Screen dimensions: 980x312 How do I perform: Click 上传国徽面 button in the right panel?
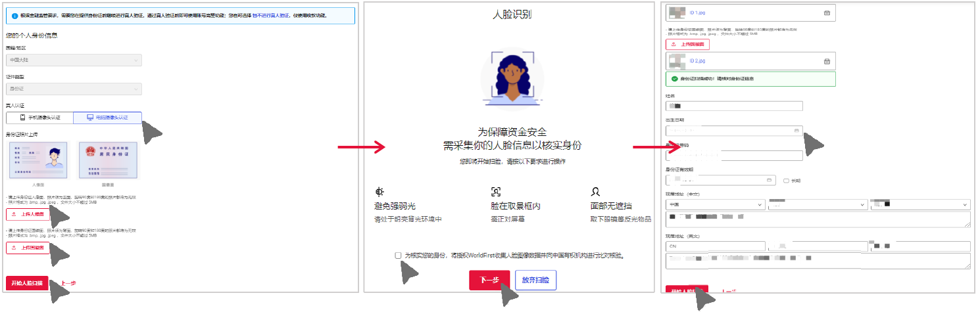pyautogui.click(x=688, y=45)
